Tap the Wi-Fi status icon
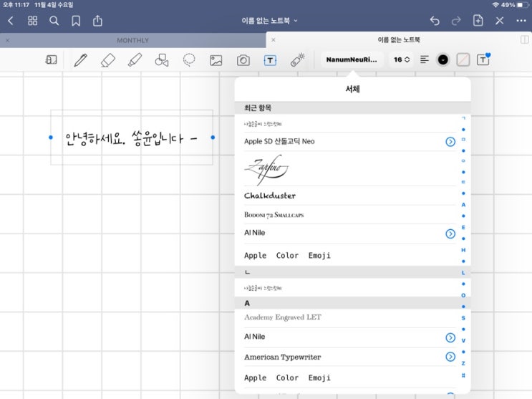 click(495, 5)
